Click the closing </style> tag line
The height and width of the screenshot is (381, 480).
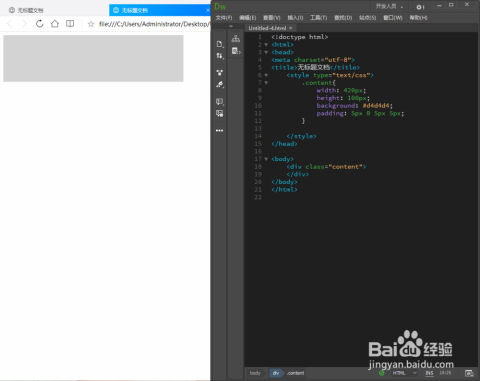(x=301, y=136)
